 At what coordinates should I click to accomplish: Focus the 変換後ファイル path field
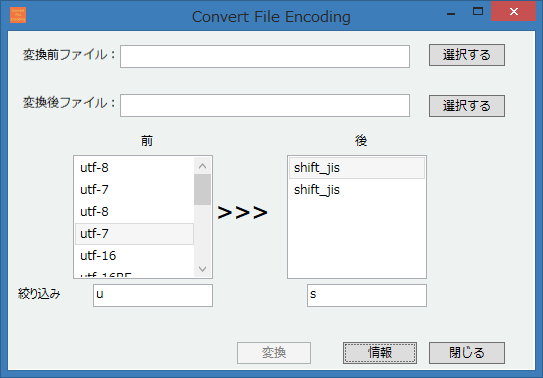tap(265, 106)
